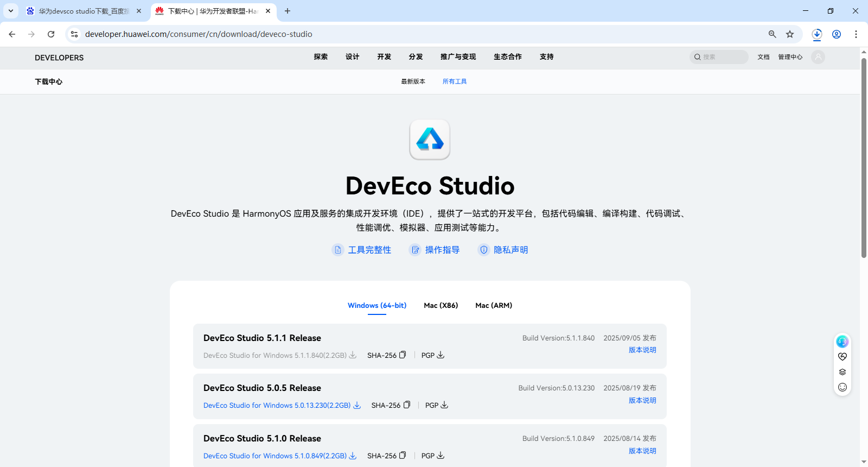Click the 下载中心 heading link
The height and width of the screenshot is (467, 868).
(49, 81)
